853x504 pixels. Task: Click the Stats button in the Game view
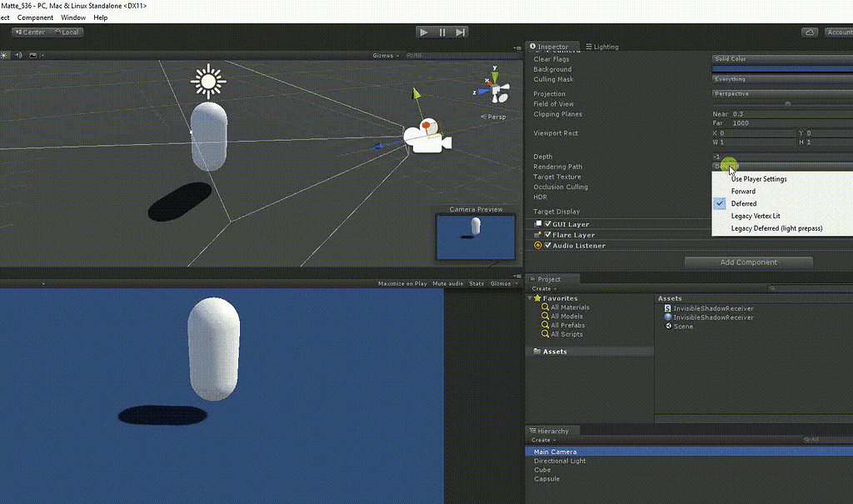click(x=476, y=283)
